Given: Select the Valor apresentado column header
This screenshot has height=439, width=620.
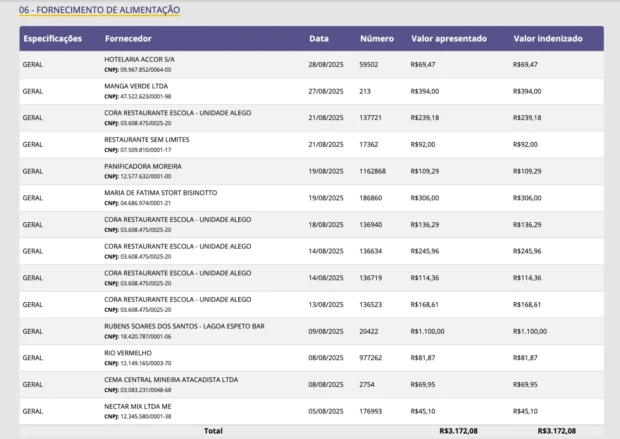Looking at the screenshot, I should 449,39.
